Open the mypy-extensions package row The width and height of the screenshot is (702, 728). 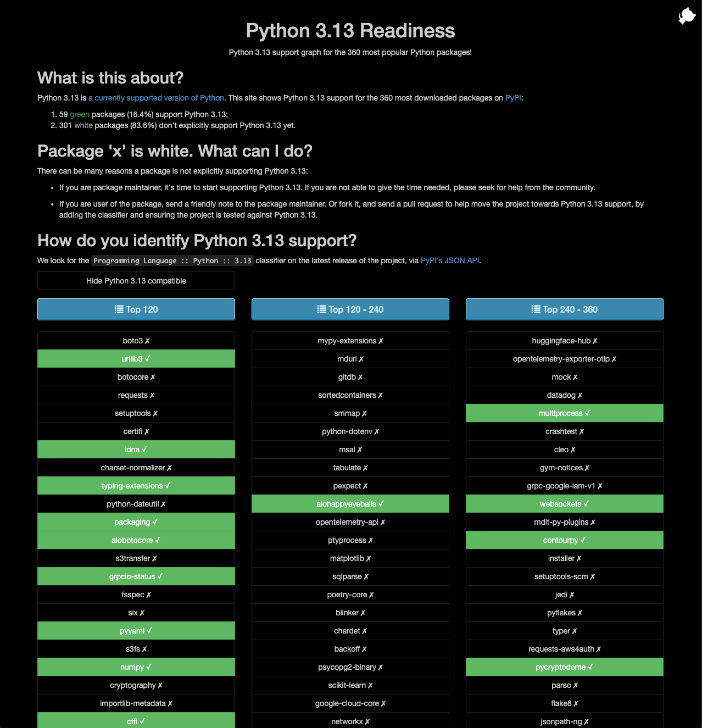(x=350, y=341)
